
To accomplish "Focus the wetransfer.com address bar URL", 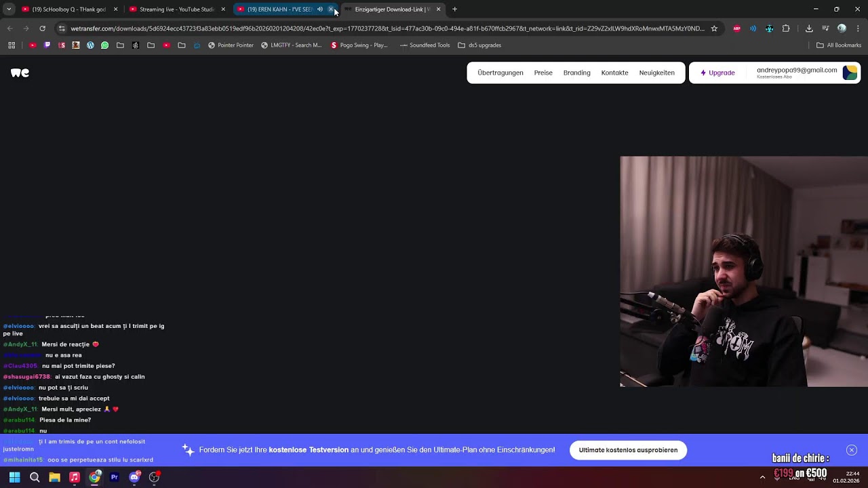I will [x=387, y=28].
